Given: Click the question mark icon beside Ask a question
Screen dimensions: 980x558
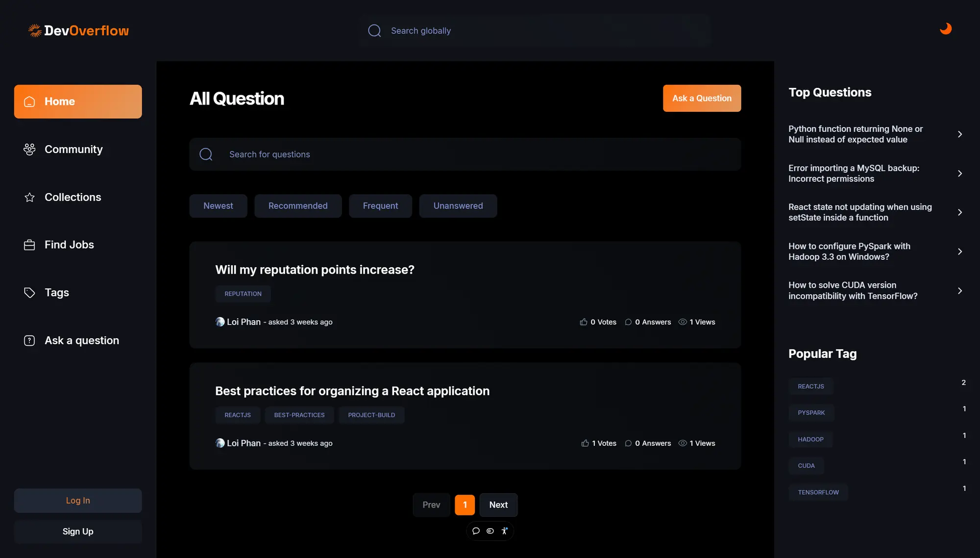Looking at the screenshot, I should click(x=29, y=341).
